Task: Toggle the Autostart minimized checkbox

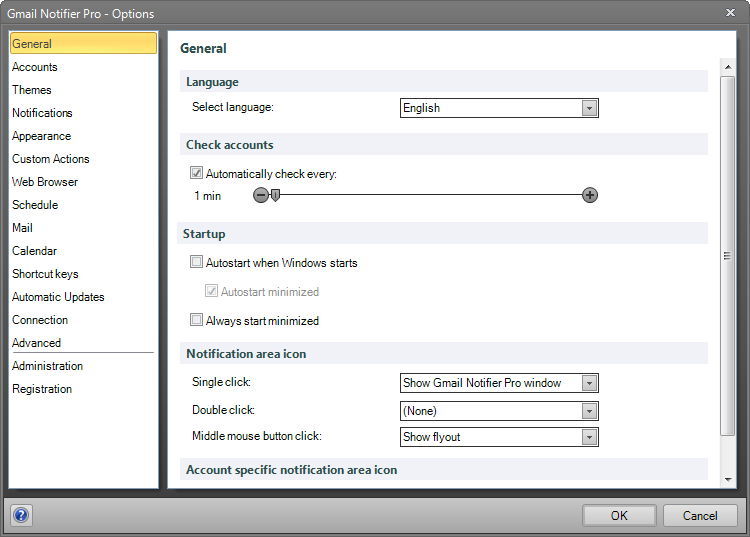Action: pyautogui.click(x=211, y=291)
